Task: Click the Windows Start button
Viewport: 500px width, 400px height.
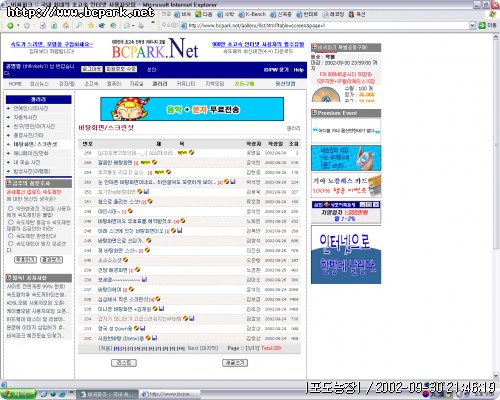Action: tap(18, 394)
